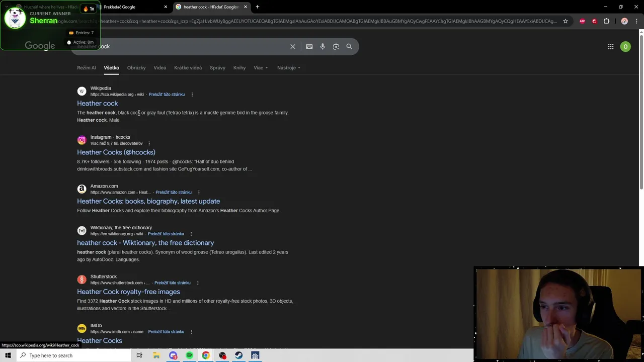Open Spotify from the taskbar

click(x=189, y=355)
